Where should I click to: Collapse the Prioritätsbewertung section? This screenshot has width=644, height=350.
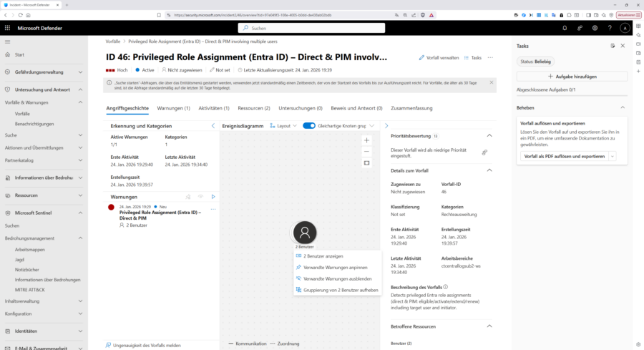[489, 135]
